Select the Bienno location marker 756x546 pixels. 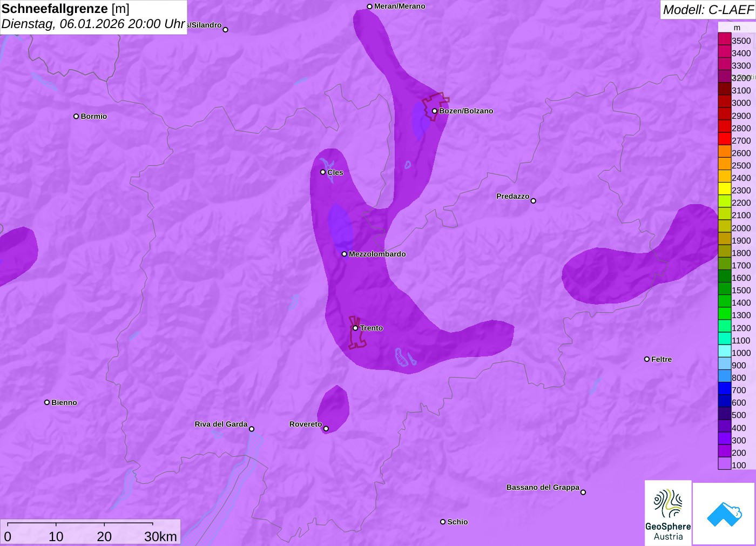[x=47, y=402]
